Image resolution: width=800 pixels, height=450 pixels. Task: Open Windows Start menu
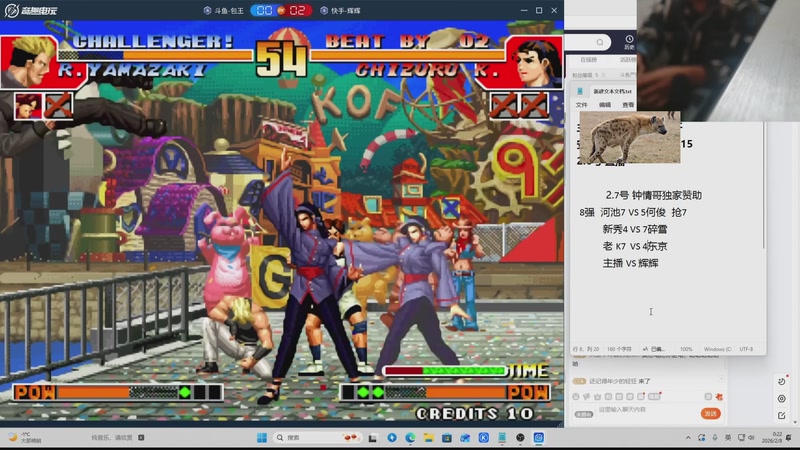click(x=262, y=438)
